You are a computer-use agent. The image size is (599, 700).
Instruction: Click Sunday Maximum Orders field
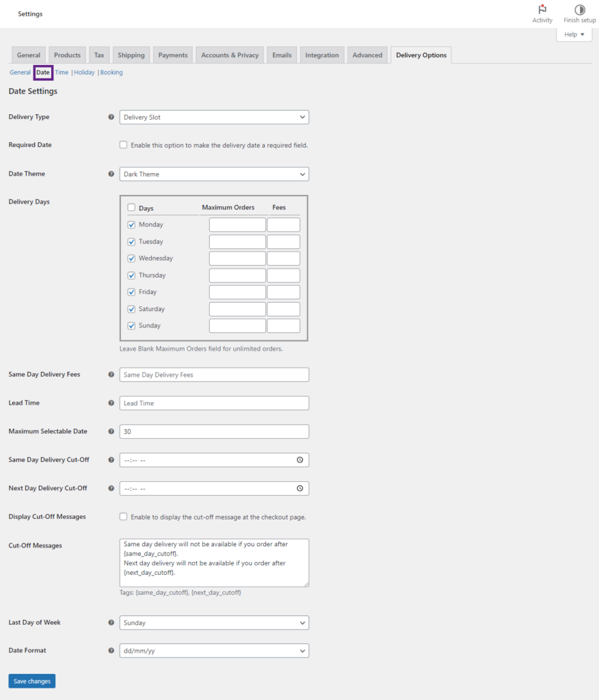[237, 326]
